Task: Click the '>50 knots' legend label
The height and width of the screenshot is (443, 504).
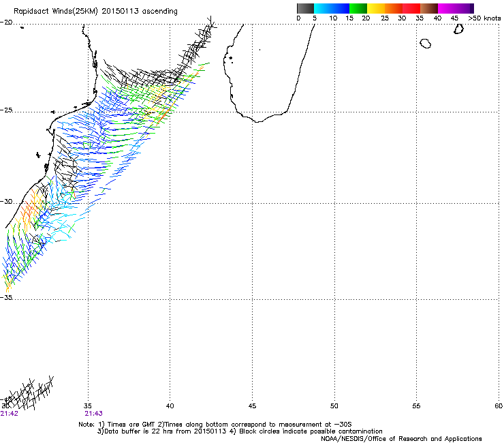Action: [484, 18]
